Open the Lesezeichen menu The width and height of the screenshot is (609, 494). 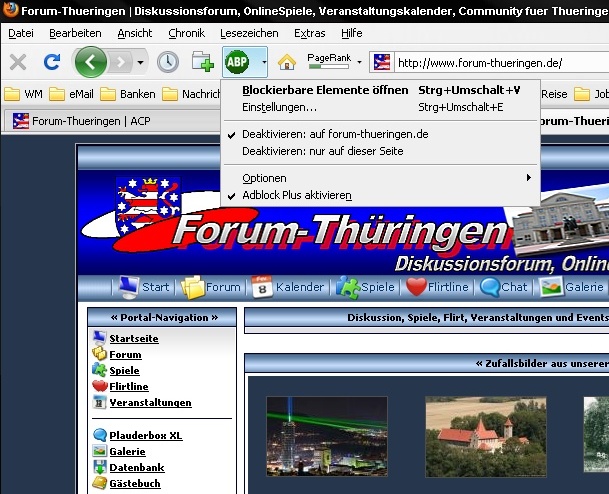pos(249,33)
